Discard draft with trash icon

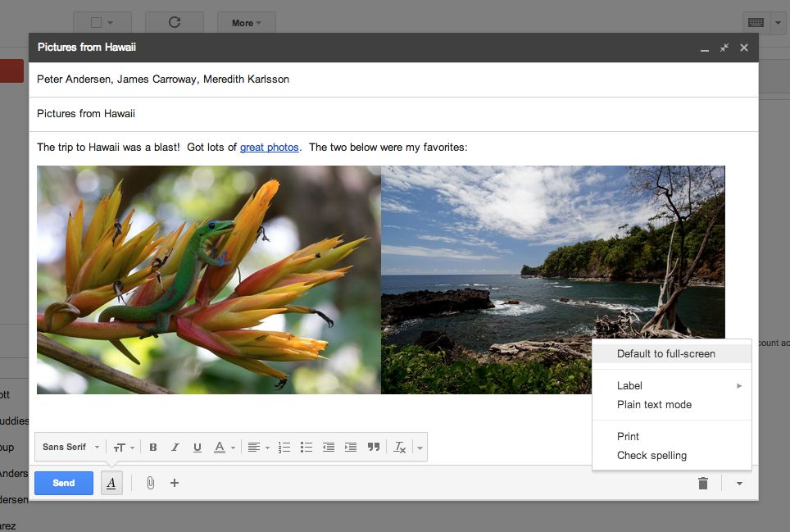tap(703, 483)
